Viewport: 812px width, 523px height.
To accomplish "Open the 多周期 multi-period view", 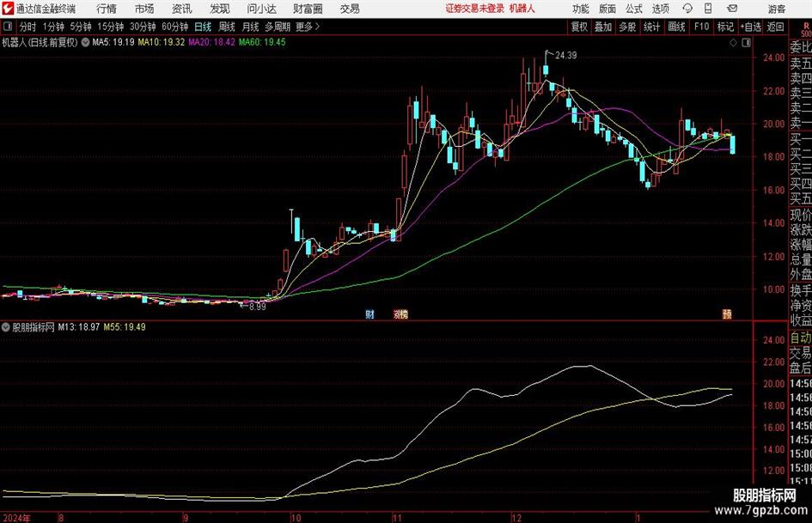I will tap(278, 27).
